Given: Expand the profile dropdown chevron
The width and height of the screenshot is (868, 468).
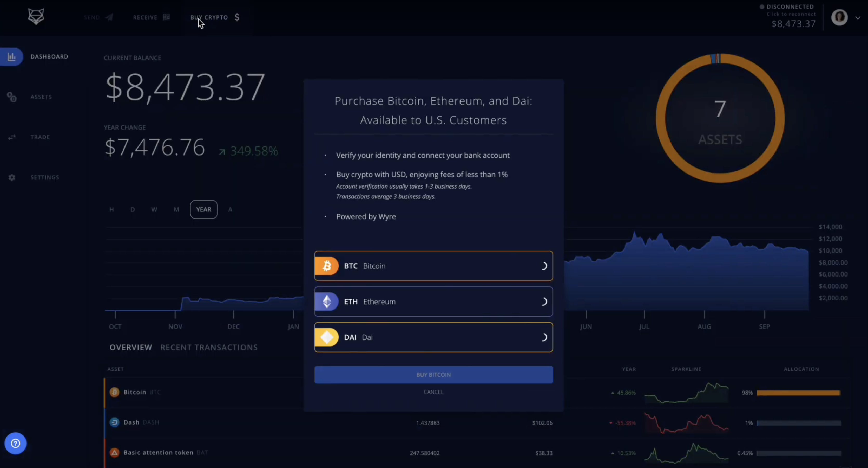Looking at the screenshot, I should coord(858,18).
